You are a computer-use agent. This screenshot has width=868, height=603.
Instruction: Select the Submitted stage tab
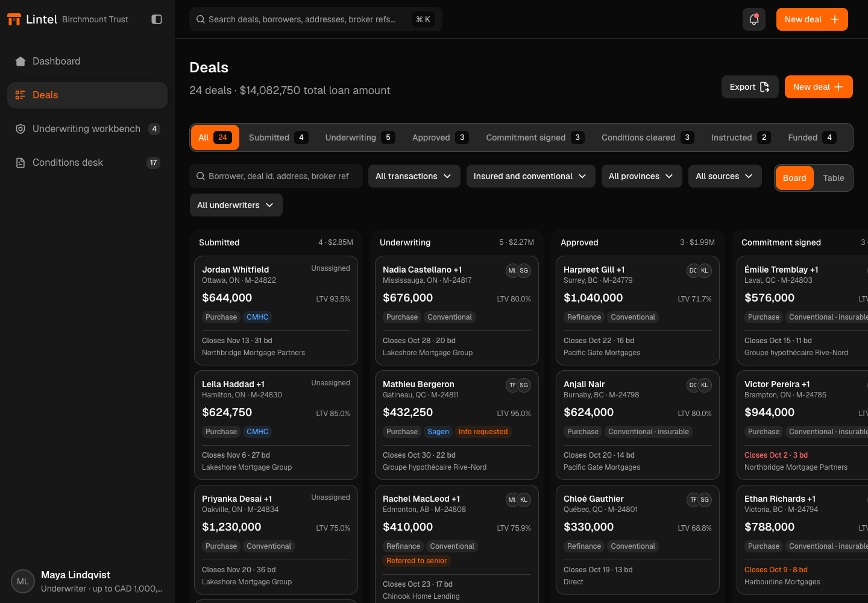(x=278, y=137)
